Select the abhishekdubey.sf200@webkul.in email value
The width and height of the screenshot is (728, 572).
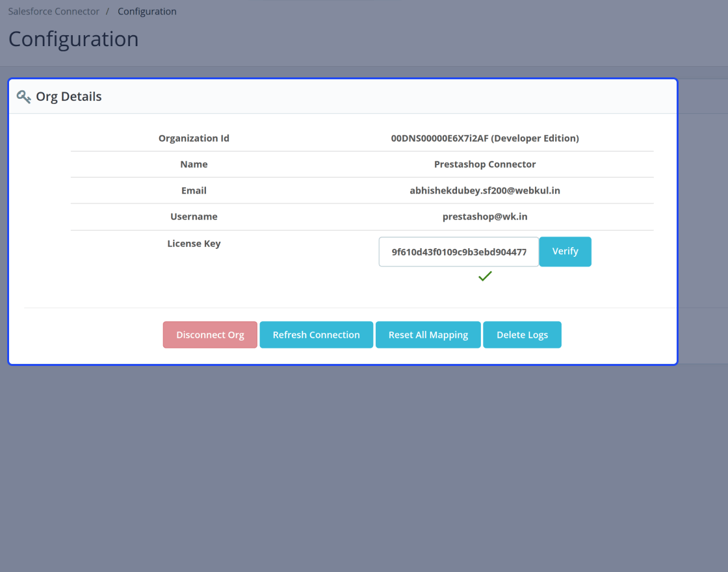(485, 190)
